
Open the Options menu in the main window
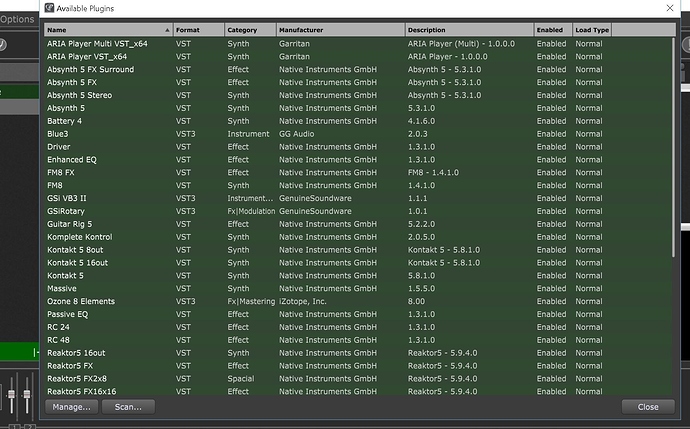coord(17,19)
